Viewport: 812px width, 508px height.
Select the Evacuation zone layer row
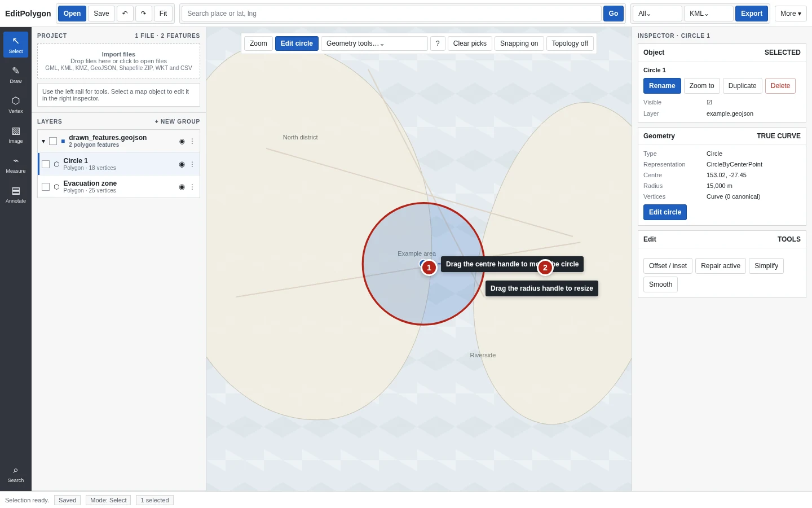[x=118, y=187]
